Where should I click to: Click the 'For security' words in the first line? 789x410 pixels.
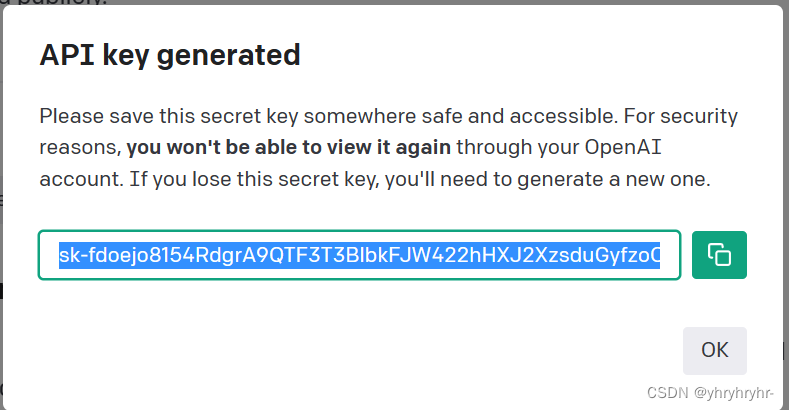pos(680,116)
